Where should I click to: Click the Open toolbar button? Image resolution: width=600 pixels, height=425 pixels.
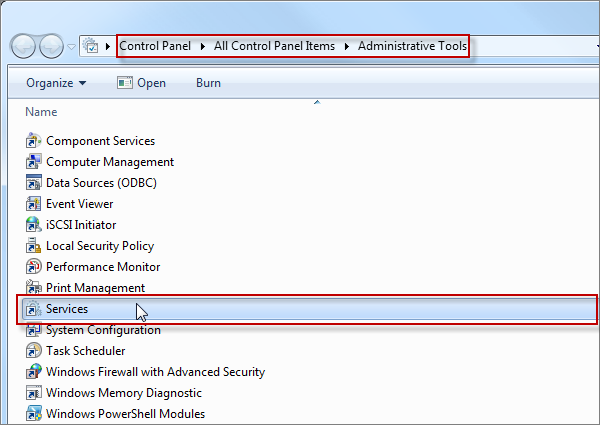[141, 83]
